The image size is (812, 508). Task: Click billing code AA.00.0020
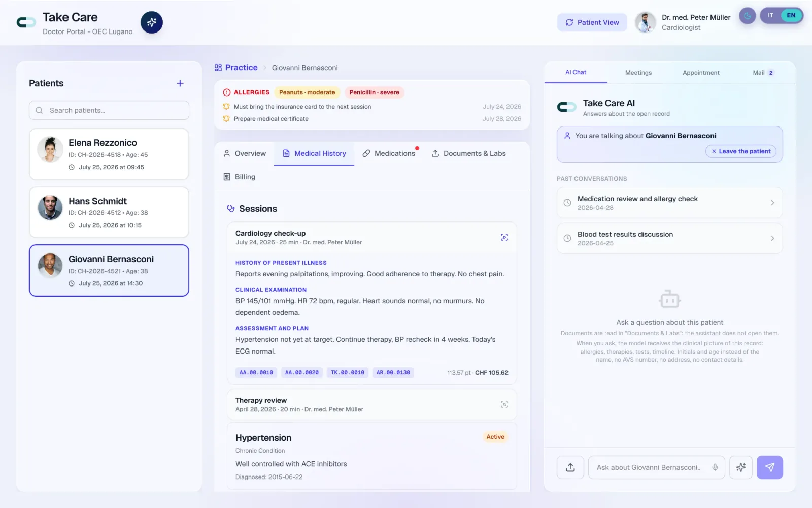coord(302,372)
